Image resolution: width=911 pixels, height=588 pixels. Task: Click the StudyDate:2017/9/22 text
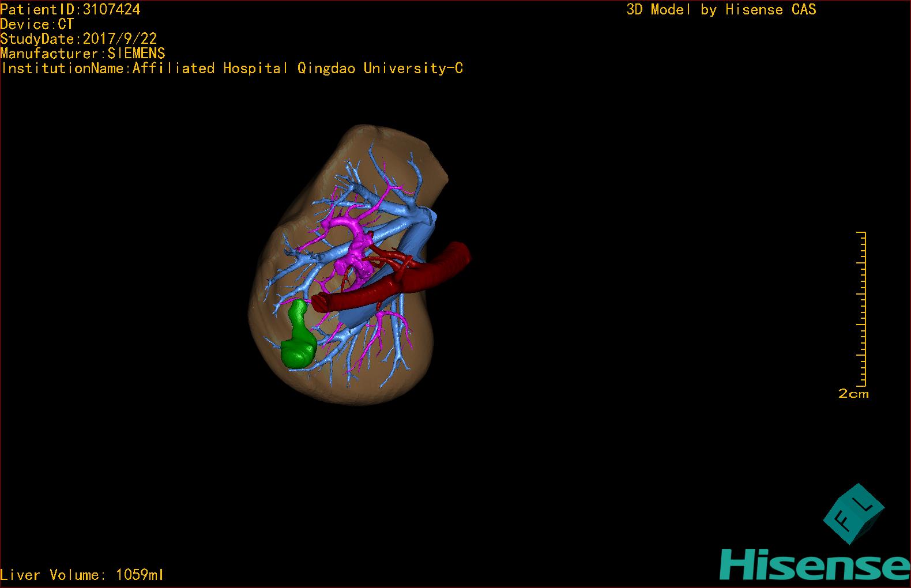click(78, 39)
